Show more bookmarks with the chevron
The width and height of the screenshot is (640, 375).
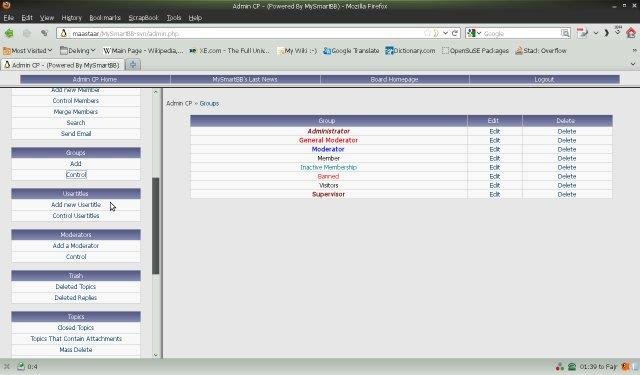coord(634,51)
